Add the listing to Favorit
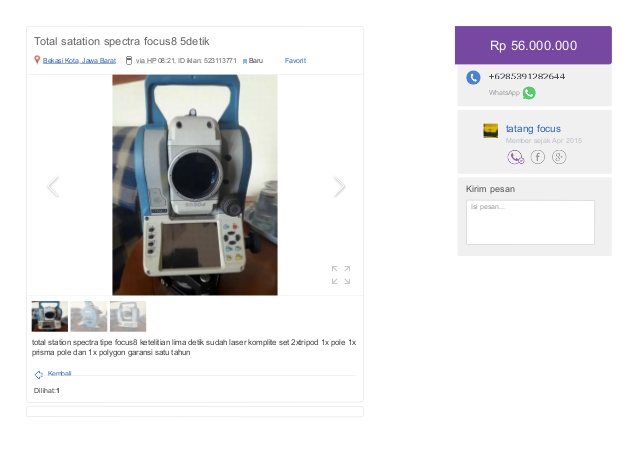Viewport: 638px width, 452px height. coord(295,61)
